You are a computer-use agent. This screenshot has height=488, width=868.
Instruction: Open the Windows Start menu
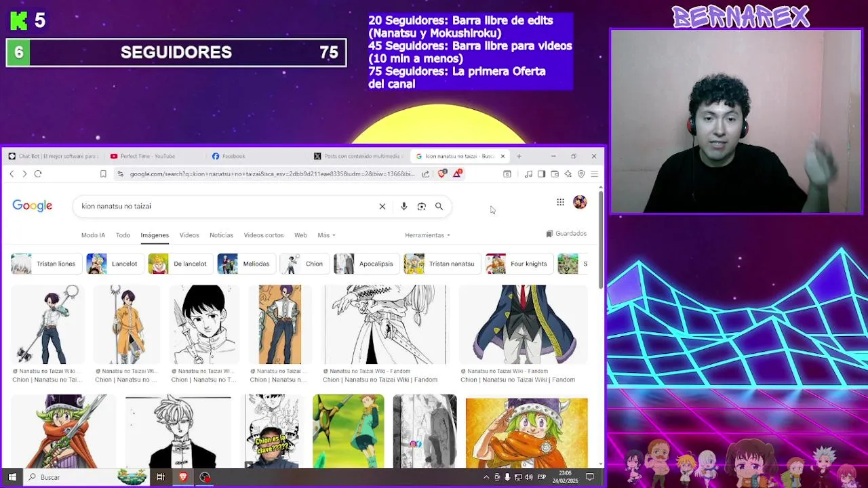coord(12,477)
